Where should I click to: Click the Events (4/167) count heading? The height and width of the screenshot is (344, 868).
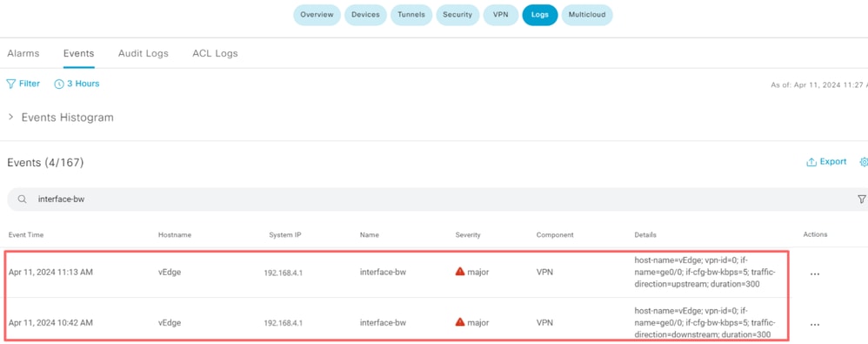tap(45, 162)
